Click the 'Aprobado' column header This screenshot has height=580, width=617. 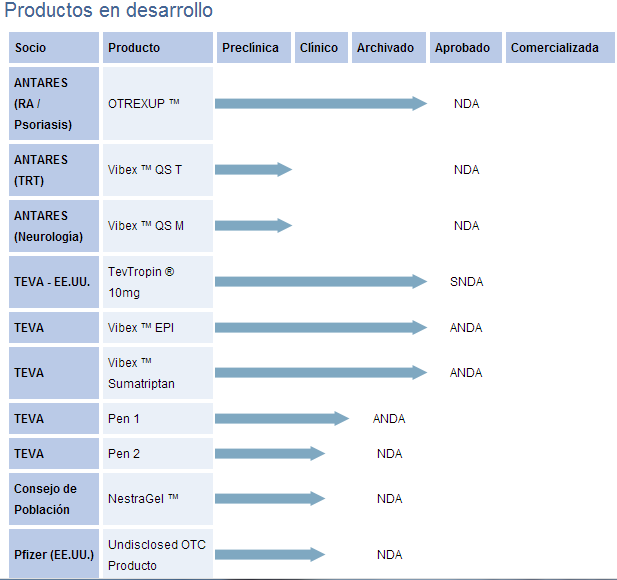466,48
